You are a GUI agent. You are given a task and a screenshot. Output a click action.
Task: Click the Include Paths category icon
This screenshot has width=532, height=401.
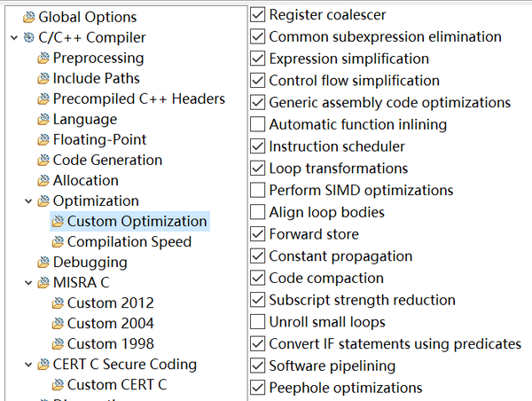click(x=43, y=79)
